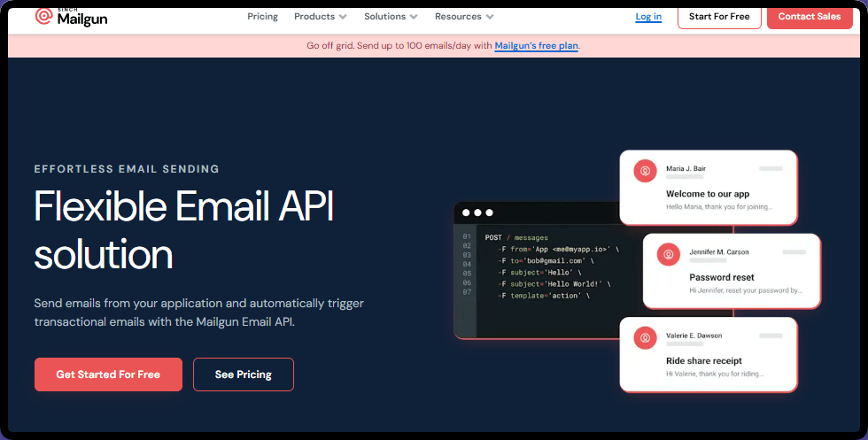
Task: Click the to='bob@gmail.com' code line
Action: [546, 260]
